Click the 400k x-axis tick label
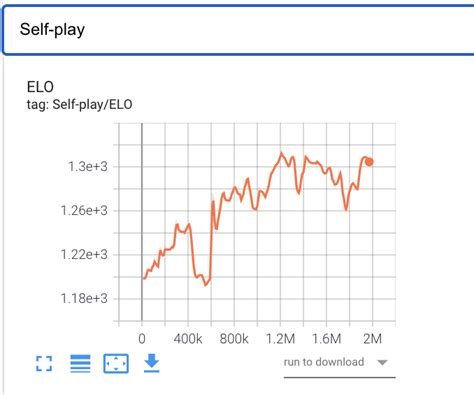This screenshot has height=395, width=474. pyautogui.click(x=188, y=339)
